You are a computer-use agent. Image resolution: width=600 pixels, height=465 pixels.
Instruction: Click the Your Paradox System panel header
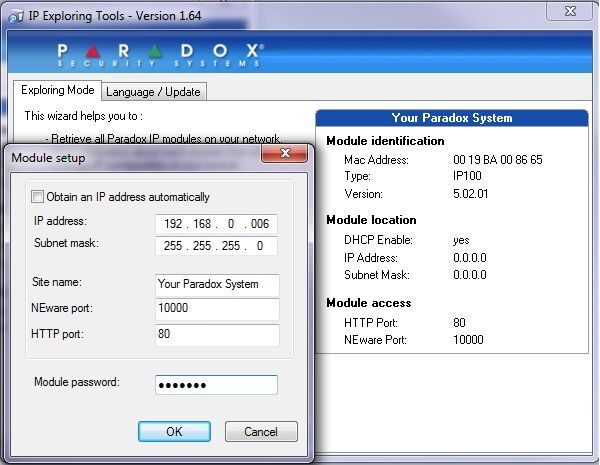click(450, 118)
